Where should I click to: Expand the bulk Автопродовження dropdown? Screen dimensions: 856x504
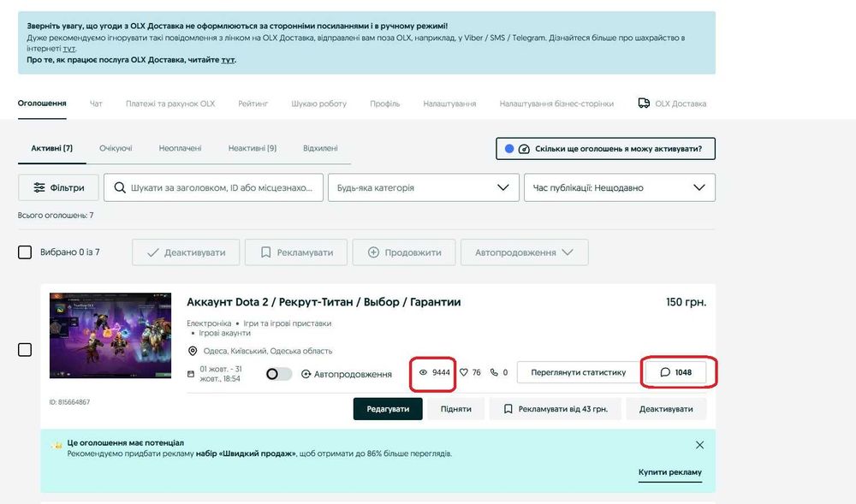click(524, 252)
